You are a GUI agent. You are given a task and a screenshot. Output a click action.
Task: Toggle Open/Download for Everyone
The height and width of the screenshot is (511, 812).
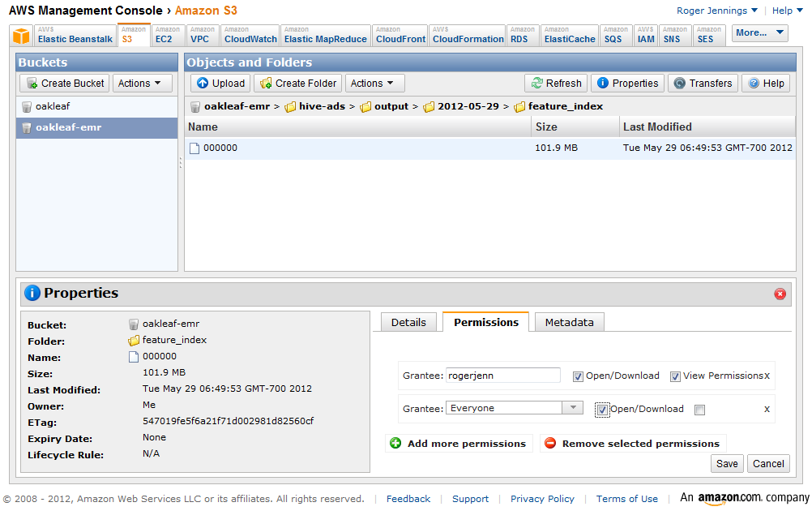(602, 410)
